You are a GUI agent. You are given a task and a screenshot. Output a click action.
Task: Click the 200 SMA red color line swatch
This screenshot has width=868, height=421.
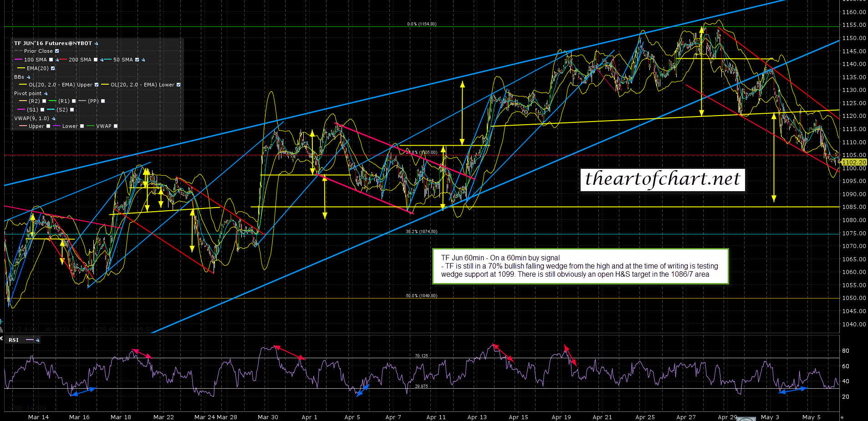[x=63, y=60]
